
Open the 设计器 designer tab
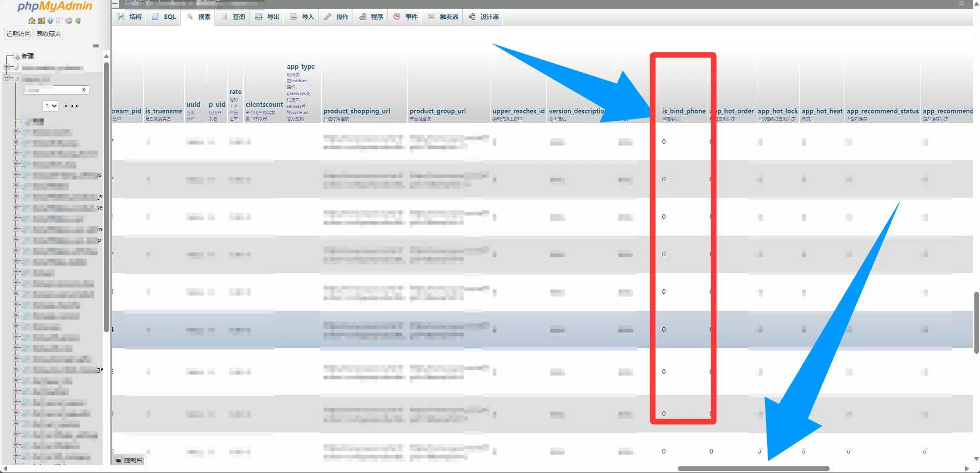tap(484, 16)
